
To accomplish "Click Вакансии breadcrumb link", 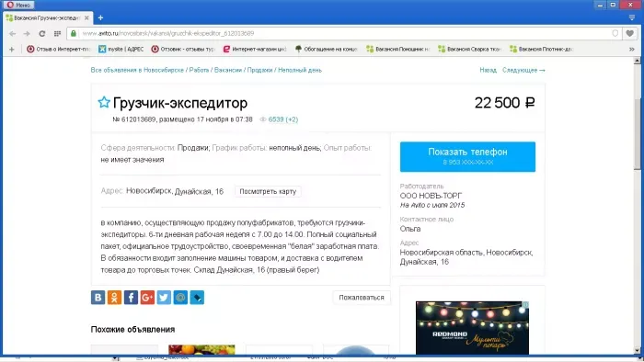I will (228, 70).
